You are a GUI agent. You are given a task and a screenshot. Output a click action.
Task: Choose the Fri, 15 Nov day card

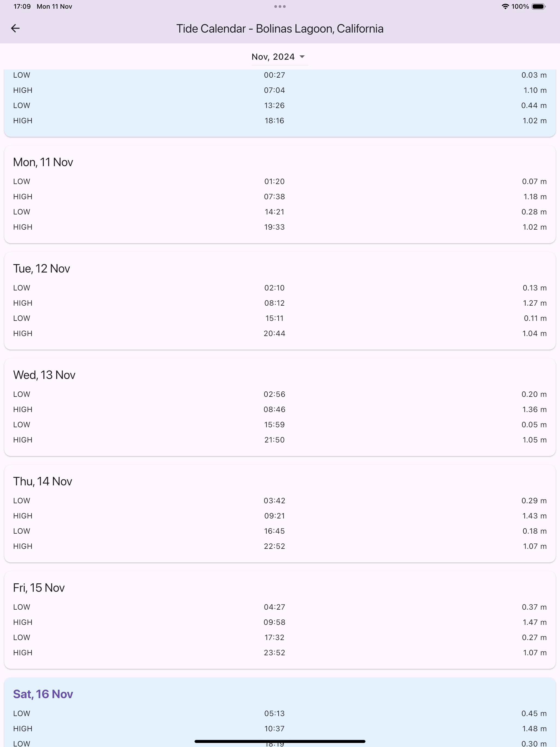point(280,620)
